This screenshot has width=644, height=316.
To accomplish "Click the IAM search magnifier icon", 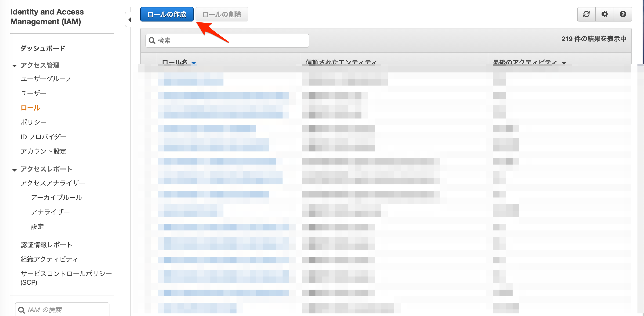I will tap(22, 310).
